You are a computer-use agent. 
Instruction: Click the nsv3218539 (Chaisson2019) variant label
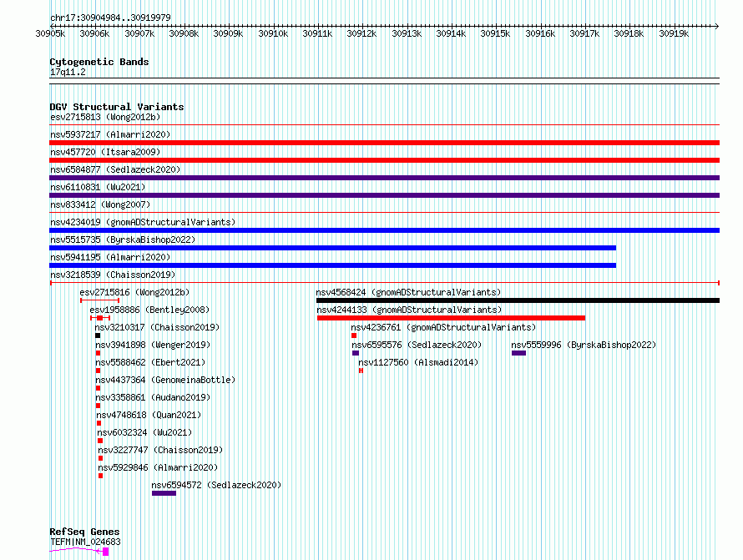click(x=113, y=275)
